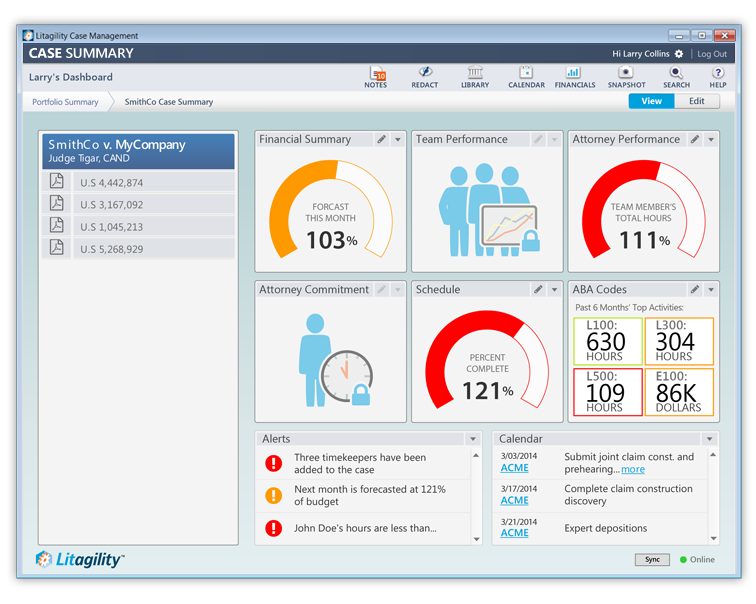Open PDF icon for U.S 5,268,929

point(57,247)
